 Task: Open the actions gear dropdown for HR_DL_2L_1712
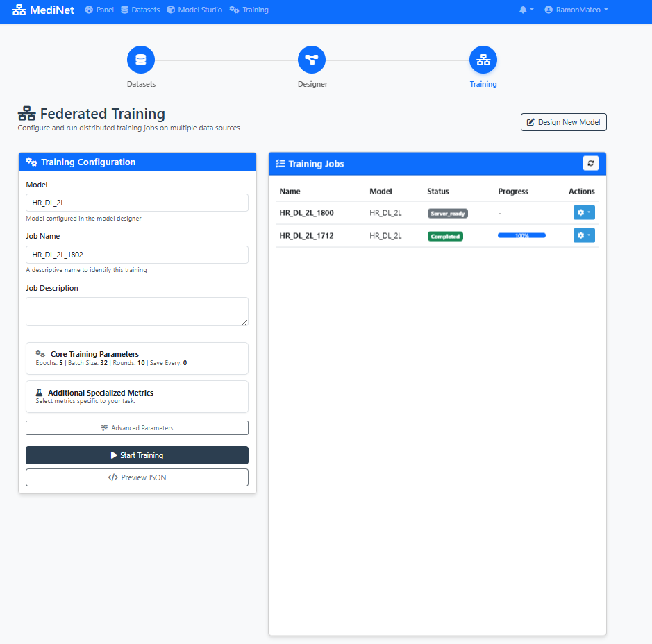point(584,235)
